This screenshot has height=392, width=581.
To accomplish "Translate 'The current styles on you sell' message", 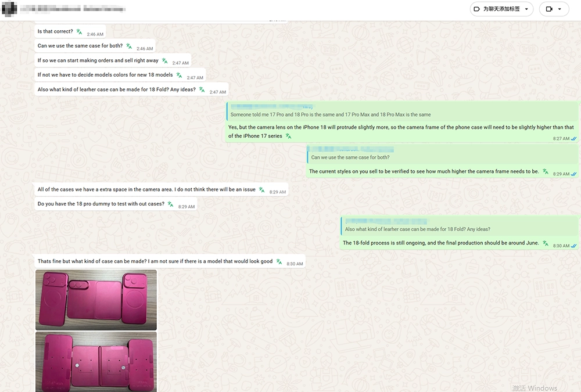I will [546, 171].
